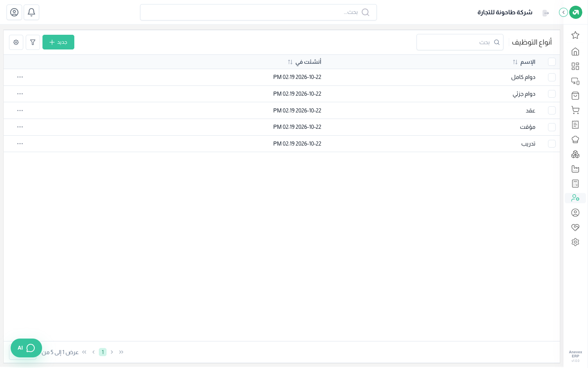Open the user circle sidebar icon

[x=575, y=213]
